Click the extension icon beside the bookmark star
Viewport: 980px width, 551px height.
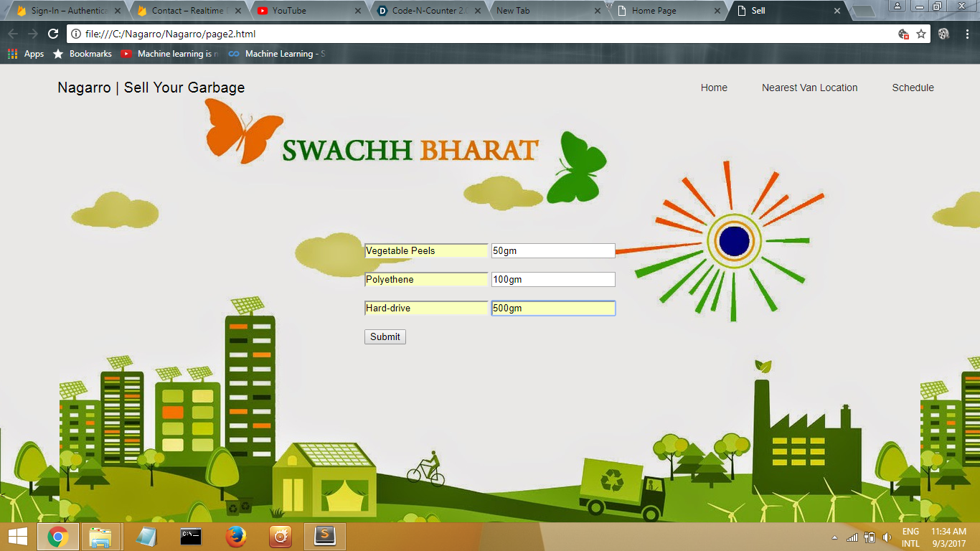(x=944, y=34)
